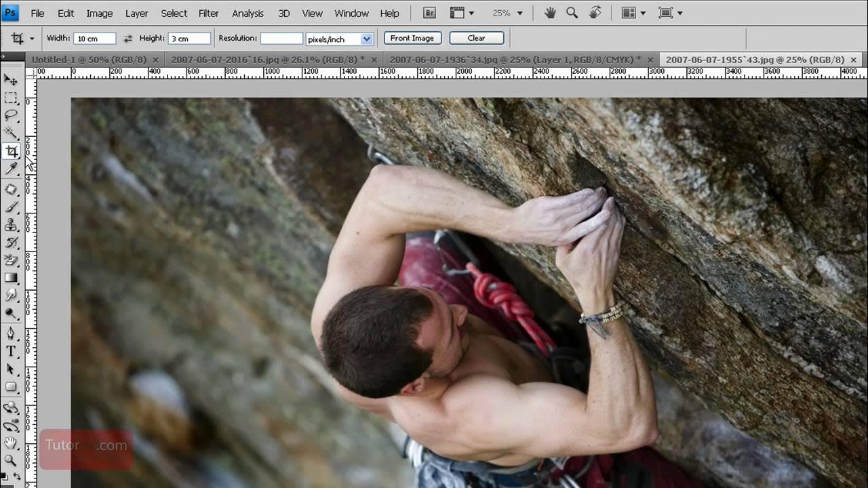Launch Adobe Bridge with Br icon
This screenshot has height=488, width=868.
[429, 13]
